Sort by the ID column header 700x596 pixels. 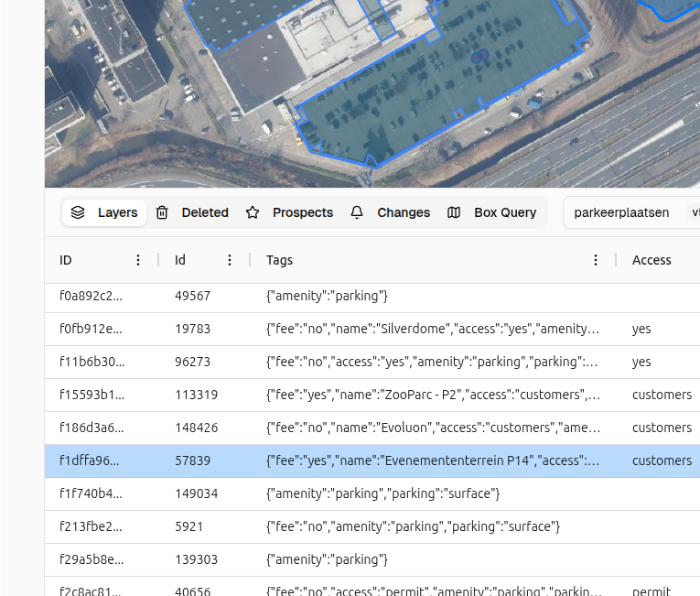click(x=66, y=260)
